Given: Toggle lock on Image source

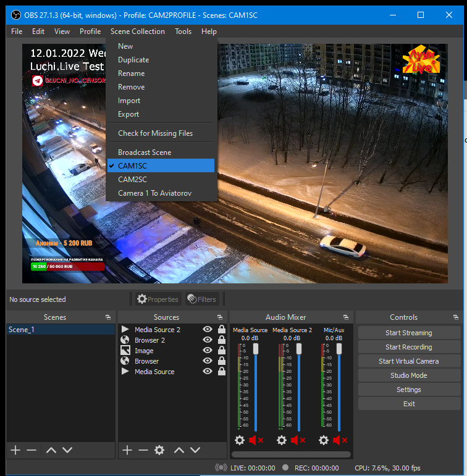Looking at the screenshot, I should click(222, 350).
